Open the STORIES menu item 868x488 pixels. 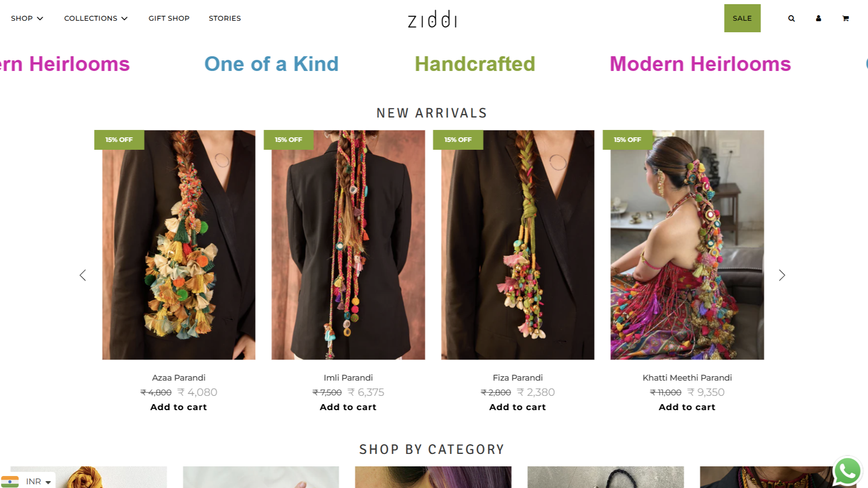225,18
